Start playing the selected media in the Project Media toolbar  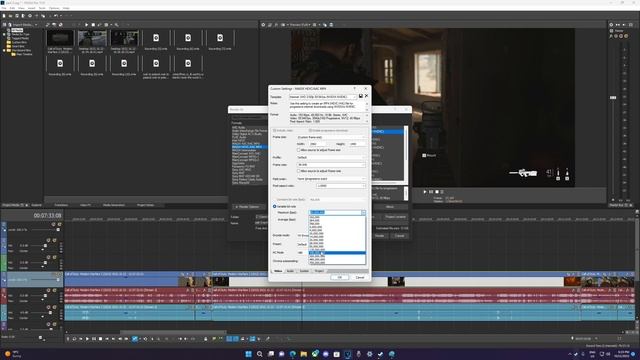87,25
